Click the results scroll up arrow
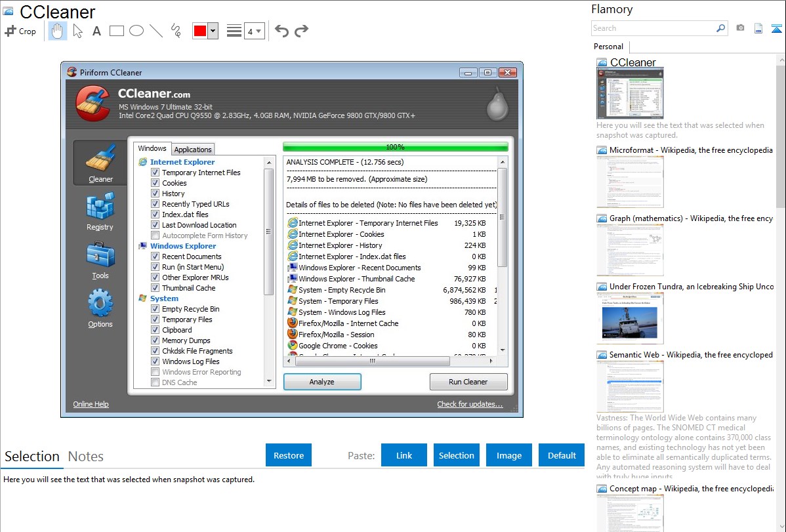The width and height of the screenshot is (786, 532). point(503,162)
